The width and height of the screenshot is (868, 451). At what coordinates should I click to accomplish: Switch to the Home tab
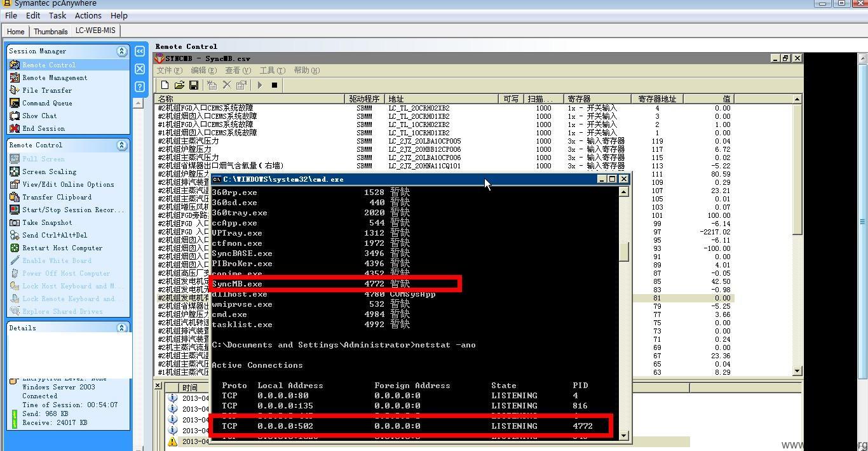click(x=15, y=31)
